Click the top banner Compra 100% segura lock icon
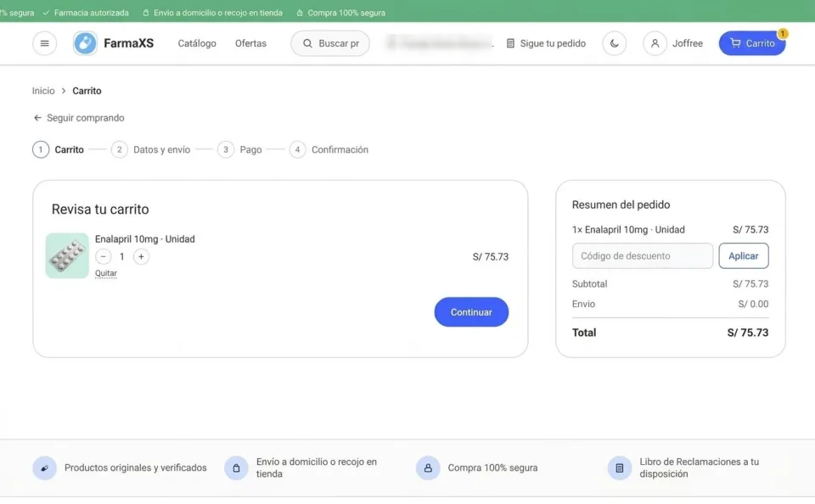The height and width of the screenshot is (504, 815). (x=300, y=13)
